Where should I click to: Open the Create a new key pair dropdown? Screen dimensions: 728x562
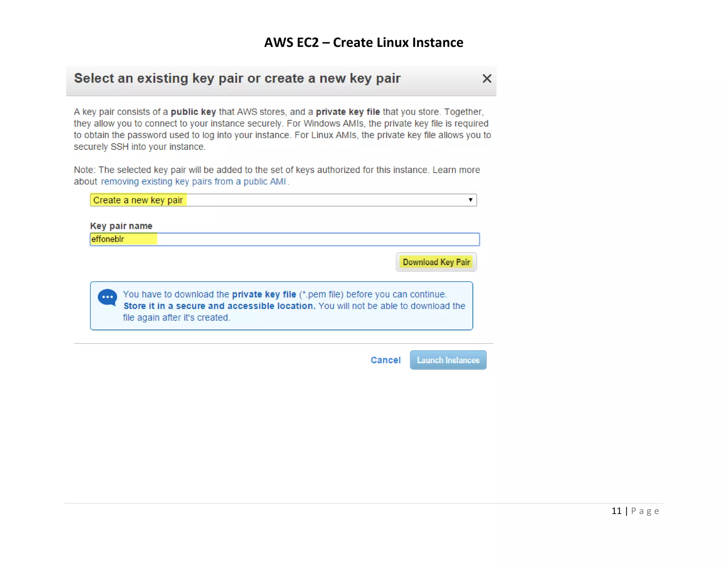pyautogui.click(x=283, y=200)
